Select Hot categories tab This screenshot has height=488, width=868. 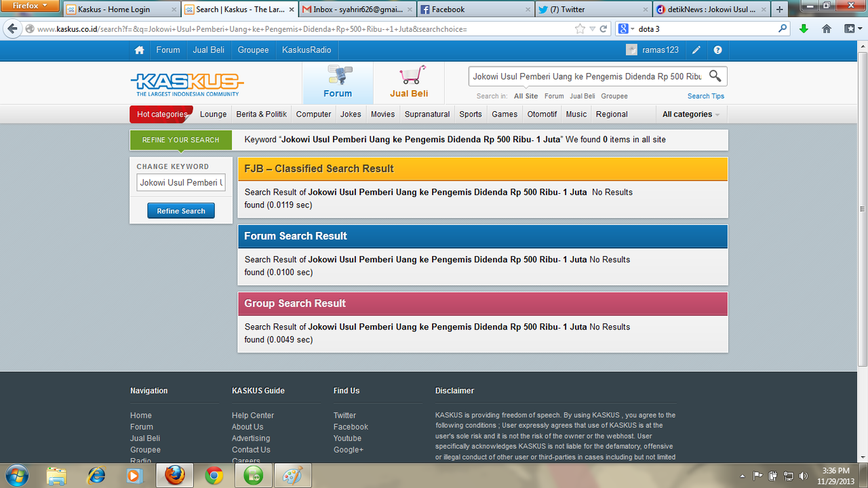pyautogui.click(x=161, y=115)
